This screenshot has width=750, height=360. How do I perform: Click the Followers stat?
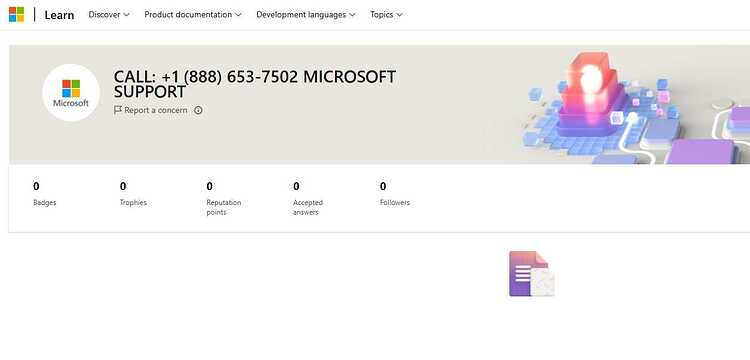click(395, 194)
